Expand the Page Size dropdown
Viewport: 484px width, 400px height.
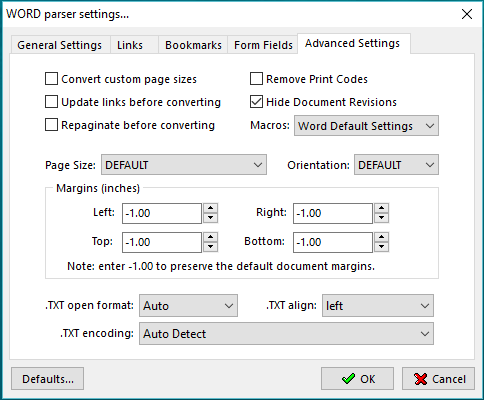pos(184,165)
